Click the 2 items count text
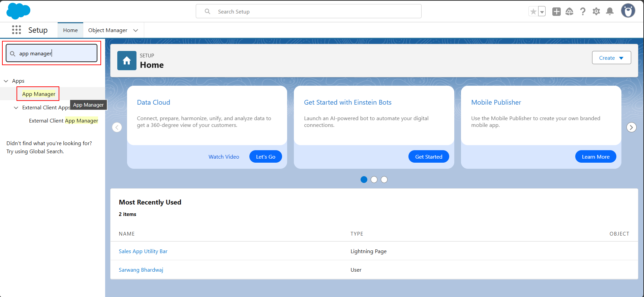644x297 pixels. pos(127,214)
